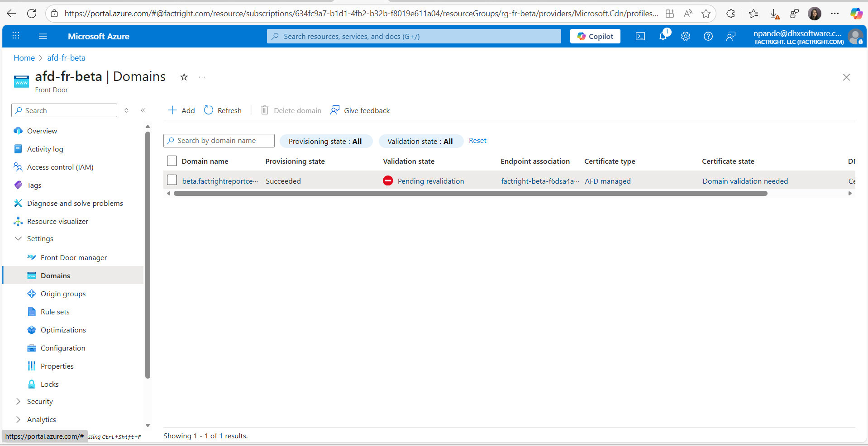Open the Provisioning state filter
This screenshot has height=446, width=868.
326,141
